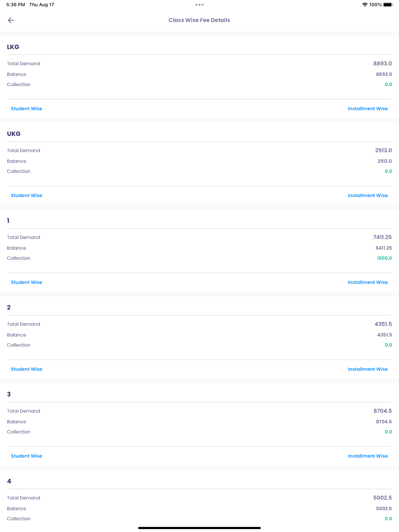Open Student Wise for LKG class
This screenshot has height=532, width=399.
tap(26, 109)
